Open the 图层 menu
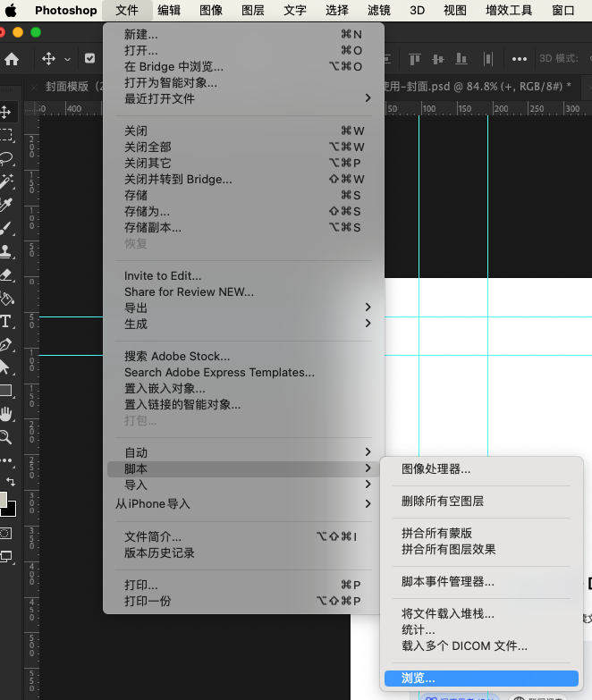Image resolution: width=592 pixels, height=700 pixels. [253, 10]
